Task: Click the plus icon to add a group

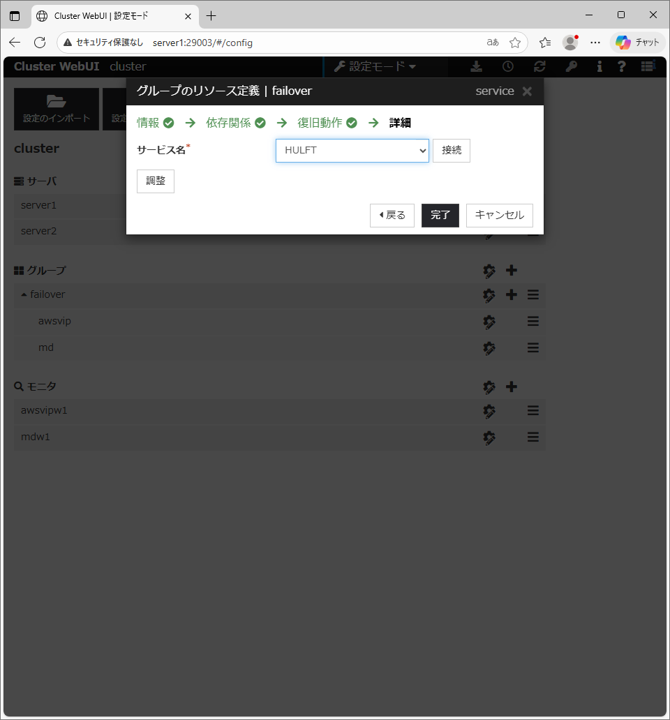Action: tap(511, 271)
